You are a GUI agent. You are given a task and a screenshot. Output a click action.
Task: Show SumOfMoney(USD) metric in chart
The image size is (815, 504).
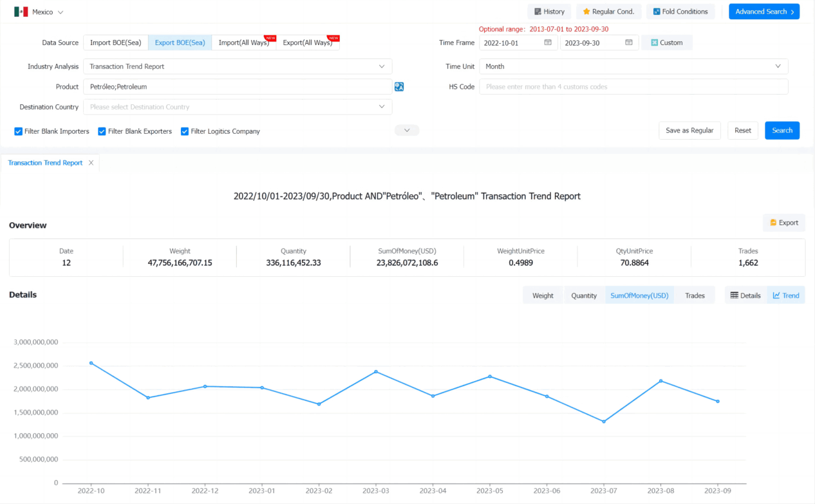tap(639, 295)
